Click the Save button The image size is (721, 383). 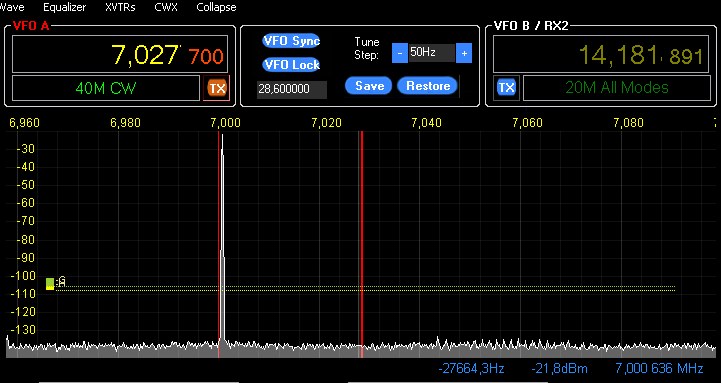pyautogui.click(x=369, y=86)
